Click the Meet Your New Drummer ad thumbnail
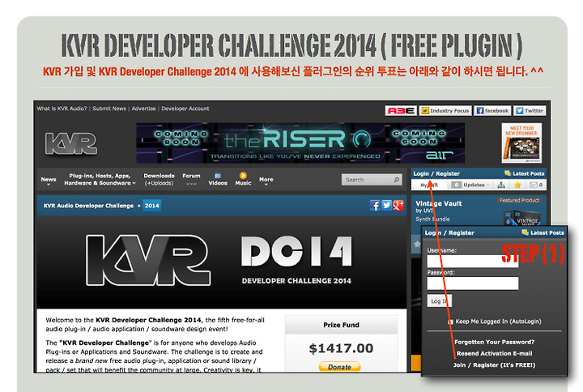The height and width of the screenshot is (392, 583). pyautogui.click(x=521, y=143)
